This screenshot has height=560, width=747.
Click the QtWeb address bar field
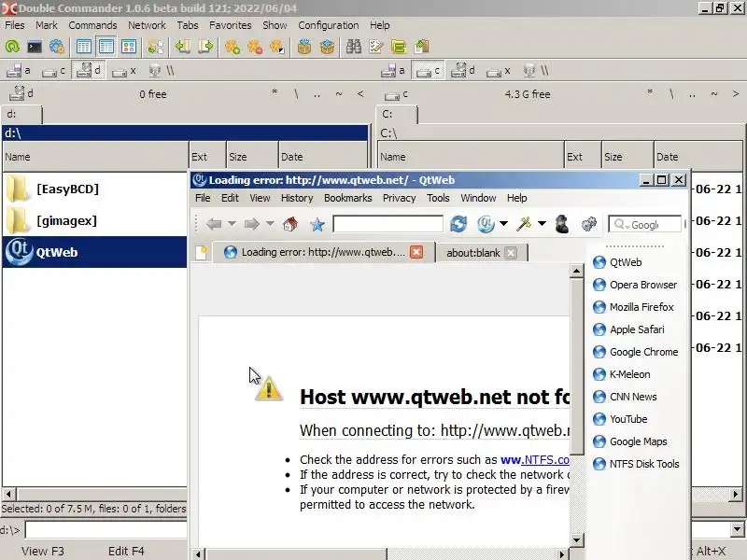[x=388, y=224]
